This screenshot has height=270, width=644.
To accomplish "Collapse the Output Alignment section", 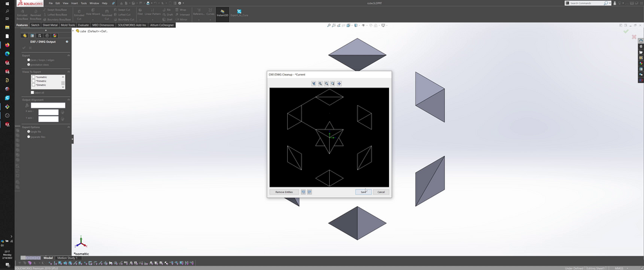I will coord(68,99).
